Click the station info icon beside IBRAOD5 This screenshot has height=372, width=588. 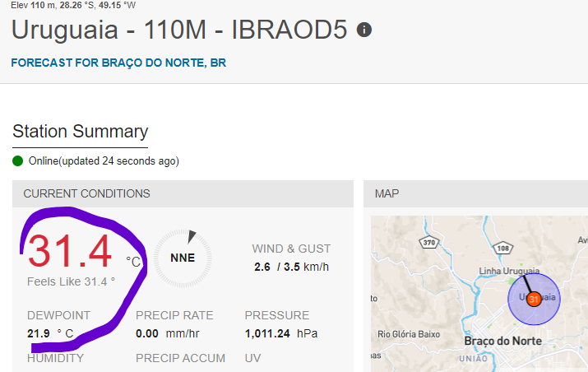pyautogui.click(x=363, y=30)
